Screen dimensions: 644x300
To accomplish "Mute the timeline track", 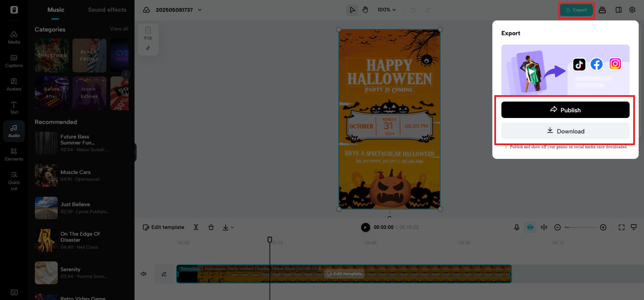I will (144, 274).
